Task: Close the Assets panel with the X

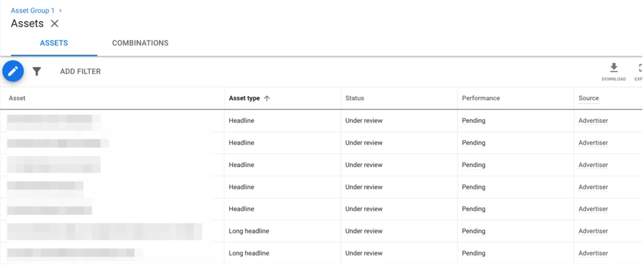Action: coord(54,24)
